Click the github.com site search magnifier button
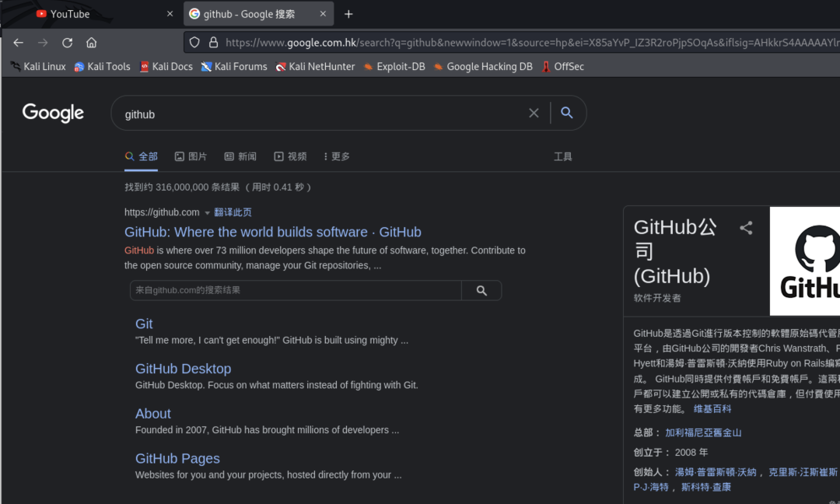Screen dimensions: 840x504 click(x=481, y=290)
